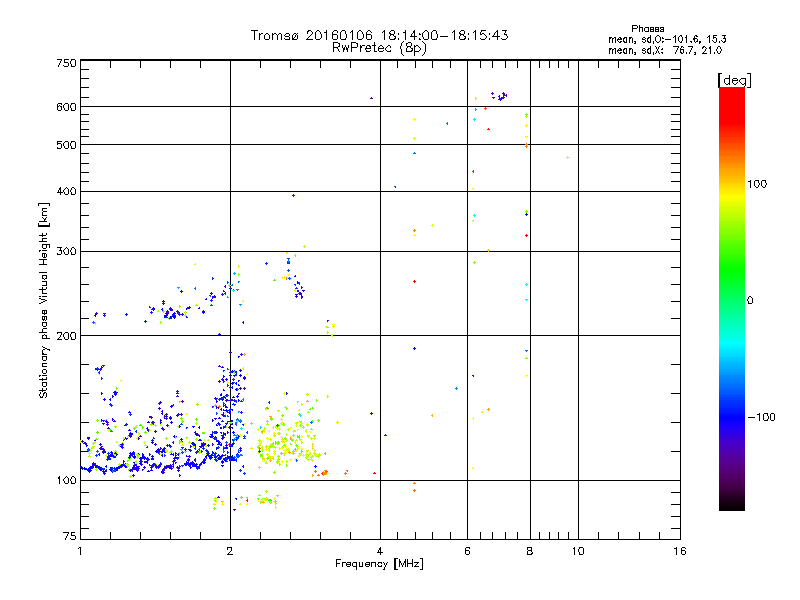
Task: Click the x-axis '8' tick label
Action: (x=530, y=551)
